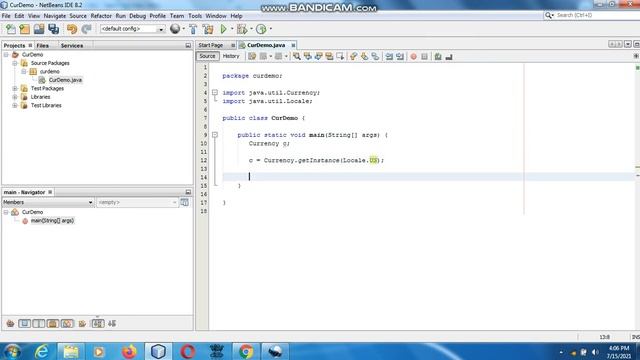The width and height of the screenshot is (640, 360).
Task: Open Google Chrome from the taskbar
Action: click(x=246, y=351)
